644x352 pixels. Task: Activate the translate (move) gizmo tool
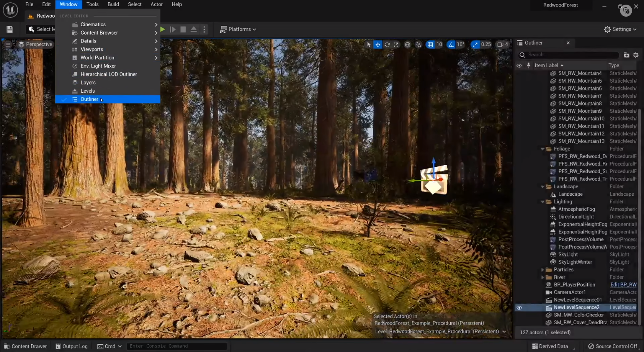pyautogui.click(x=378, y=45)
